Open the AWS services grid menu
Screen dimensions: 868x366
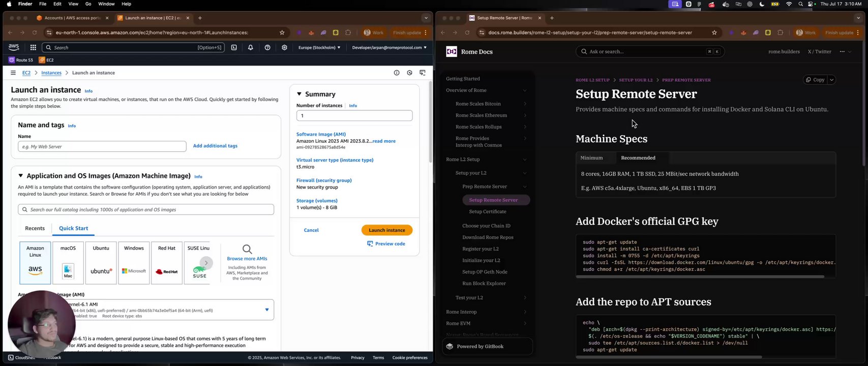click(x=33, y=47)
